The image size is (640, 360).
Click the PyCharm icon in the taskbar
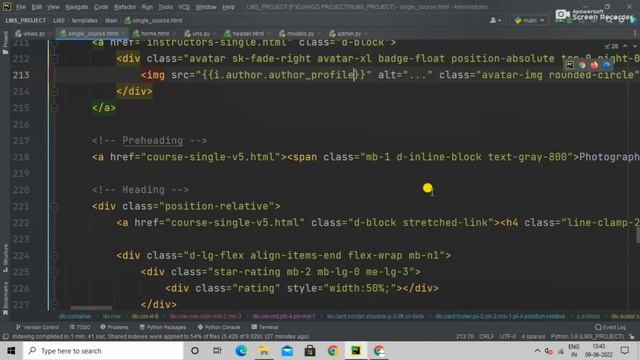pos(356,351)
